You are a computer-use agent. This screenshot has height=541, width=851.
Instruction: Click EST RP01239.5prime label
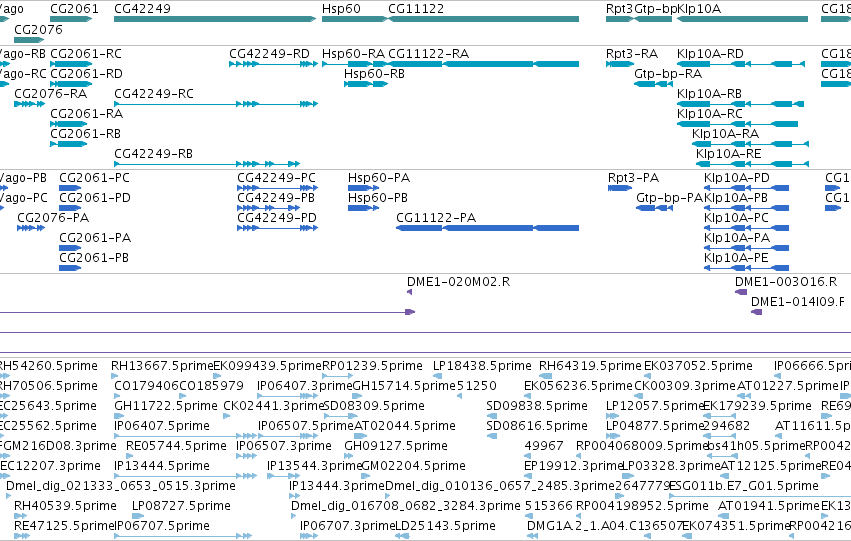pyautogui.click(x=372, y=366)
